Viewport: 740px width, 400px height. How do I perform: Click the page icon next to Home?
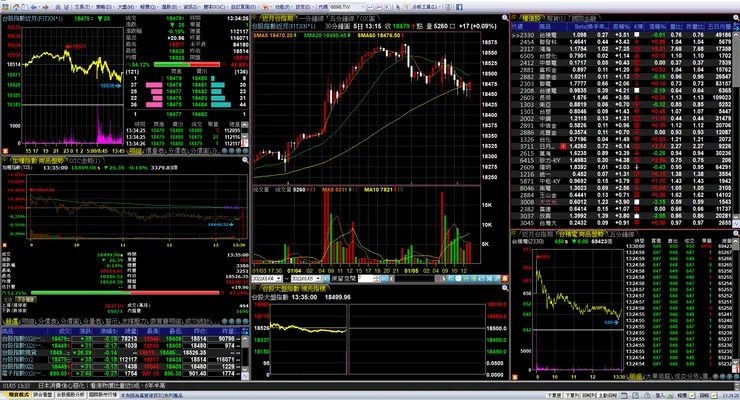point(25,7)
